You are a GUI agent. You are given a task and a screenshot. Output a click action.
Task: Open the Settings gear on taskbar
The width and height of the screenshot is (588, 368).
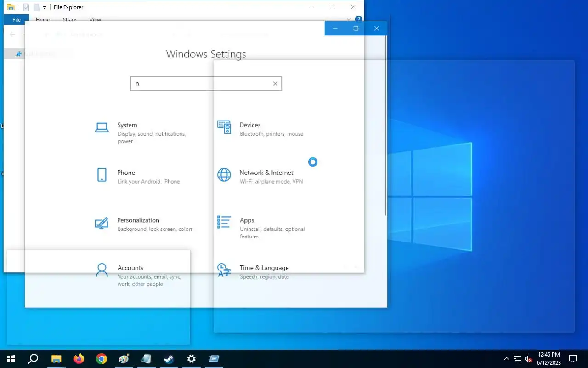pyautogui.click(x=192, y=359)
